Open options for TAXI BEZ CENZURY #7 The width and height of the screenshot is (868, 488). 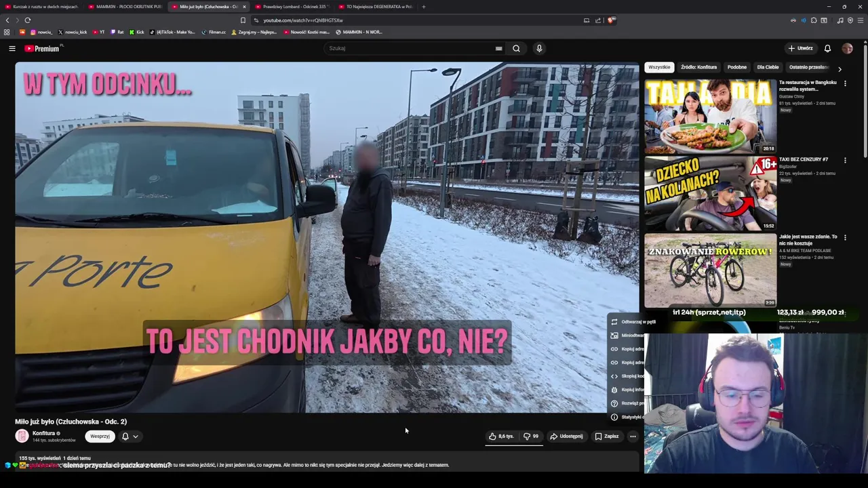845,161
